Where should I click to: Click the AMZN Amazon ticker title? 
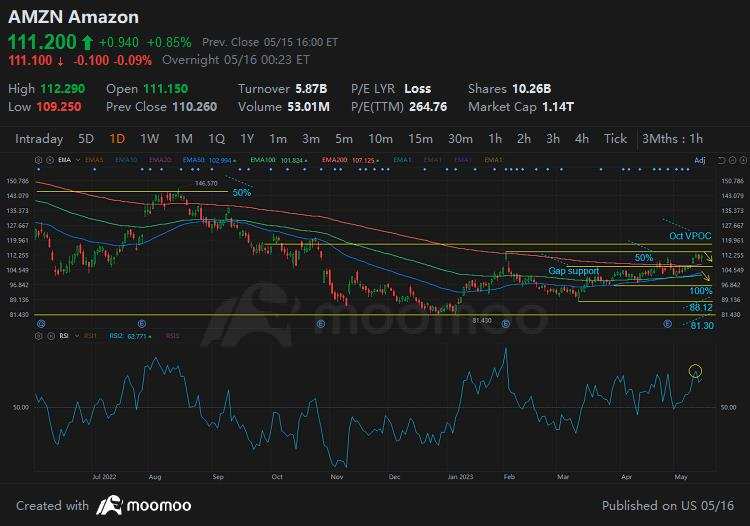73,17
